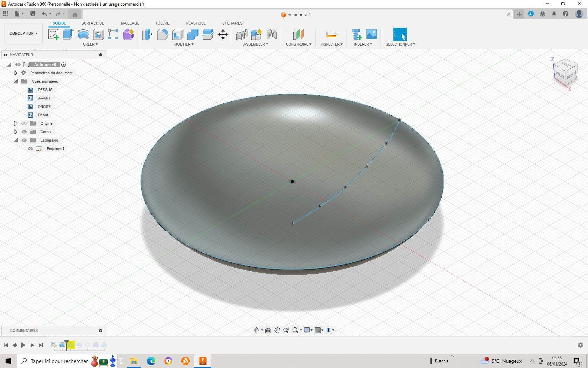Select the Press Pull tool
Screen dimensions: 588x368
(x=147, y=34)
